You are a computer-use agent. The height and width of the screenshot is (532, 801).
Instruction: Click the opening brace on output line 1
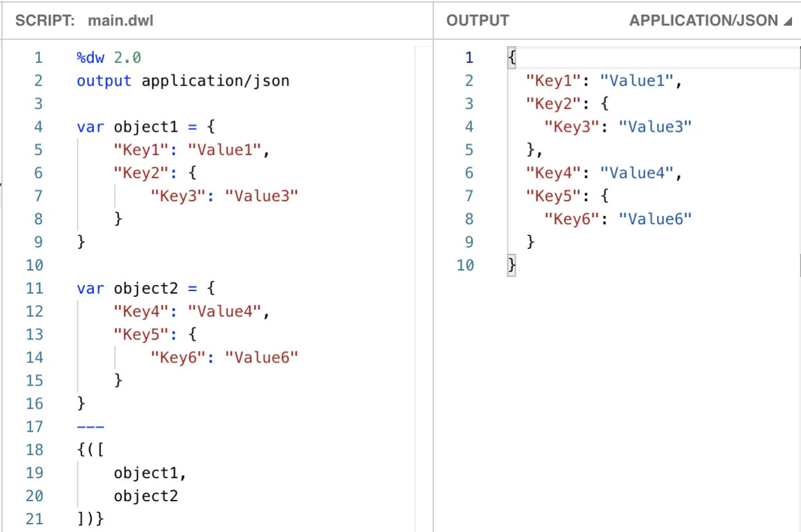[512, 58]
